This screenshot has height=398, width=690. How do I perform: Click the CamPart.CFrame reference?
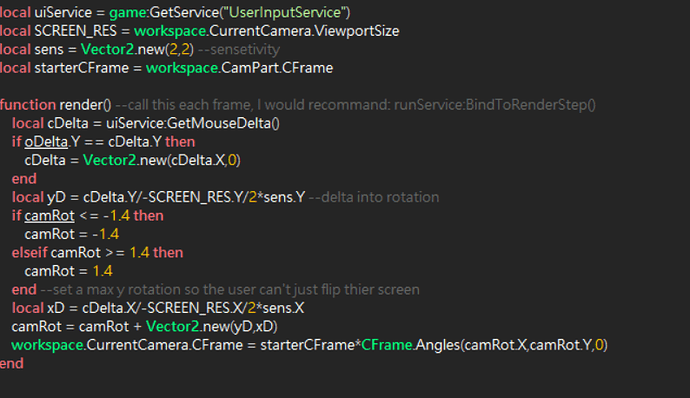click(277, 68)
